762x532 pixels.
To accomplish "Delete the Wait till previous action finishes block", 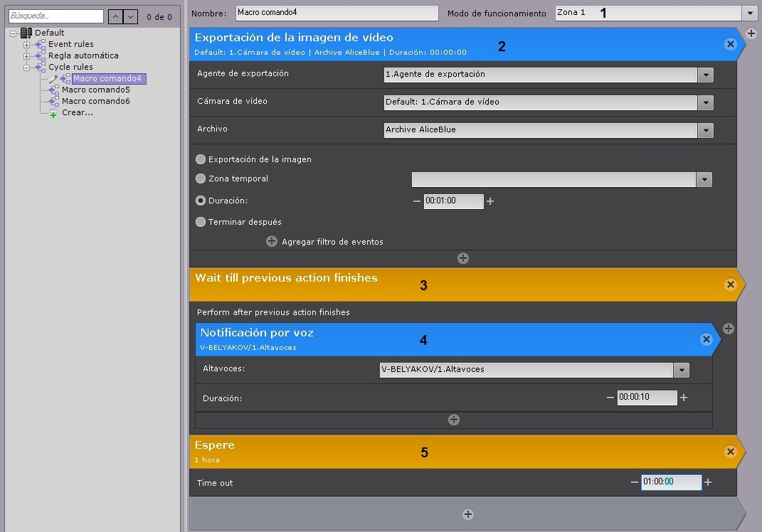I will 730,284.
